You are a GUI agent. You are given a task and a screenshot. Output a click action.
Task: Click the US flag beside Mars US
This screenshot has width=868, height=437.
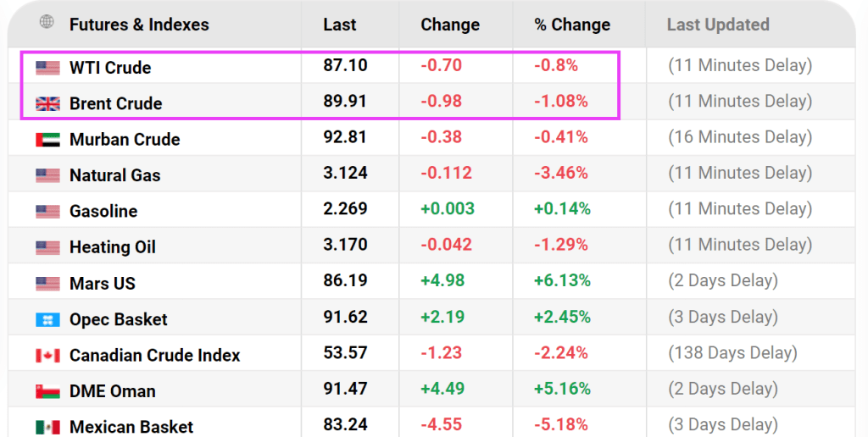coord(47,284)
